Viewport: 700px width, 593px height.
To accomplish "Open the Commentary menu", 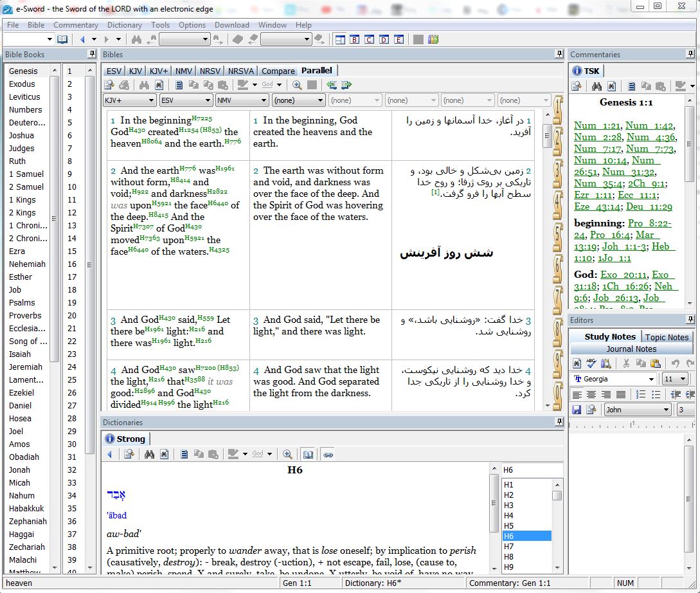I will (x=76, y=25).
